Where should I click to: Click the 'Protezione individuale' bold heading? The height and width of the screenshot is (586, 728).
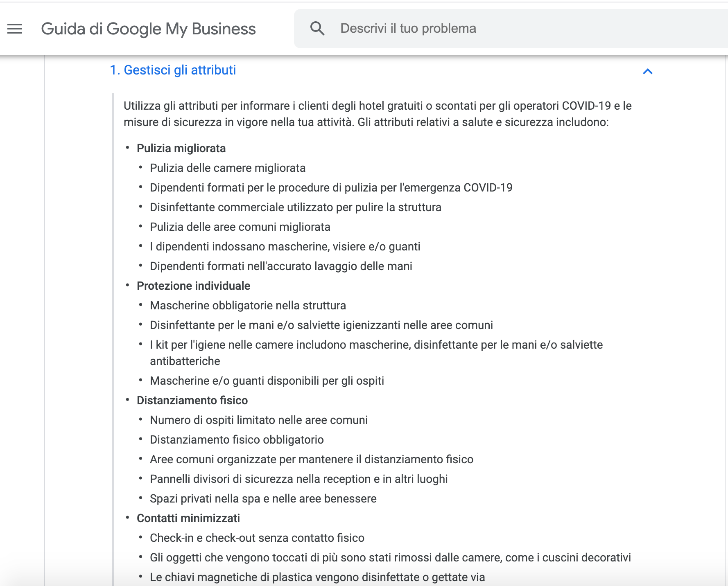coord(193,286)
